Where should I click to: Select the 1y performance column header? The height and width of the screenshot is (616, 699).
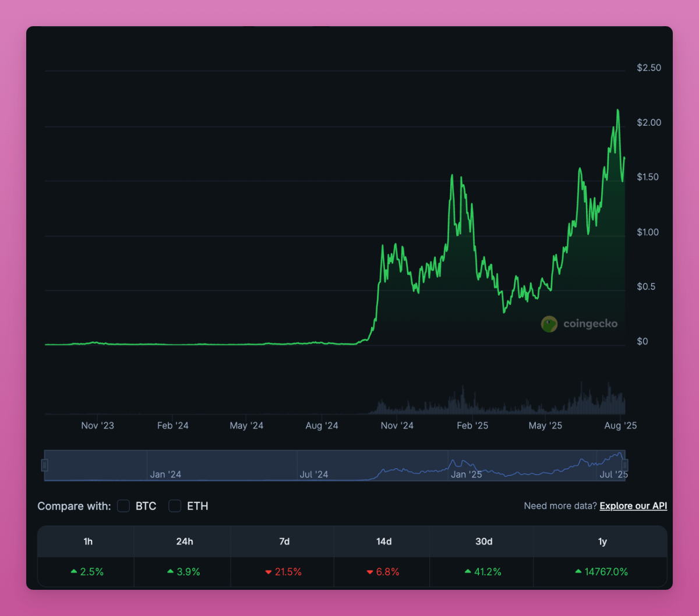602,541
